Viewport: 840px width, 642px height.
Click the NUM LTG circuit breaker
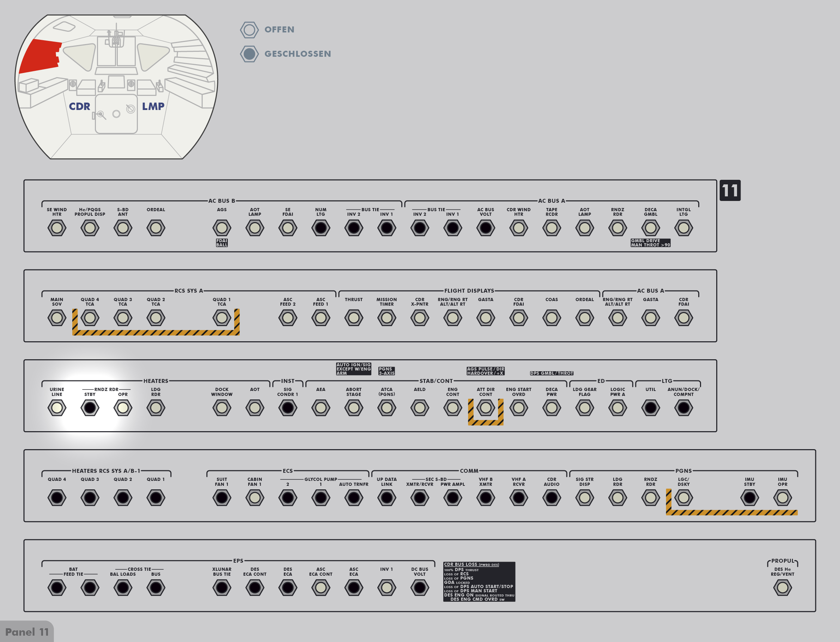[321, 228]
